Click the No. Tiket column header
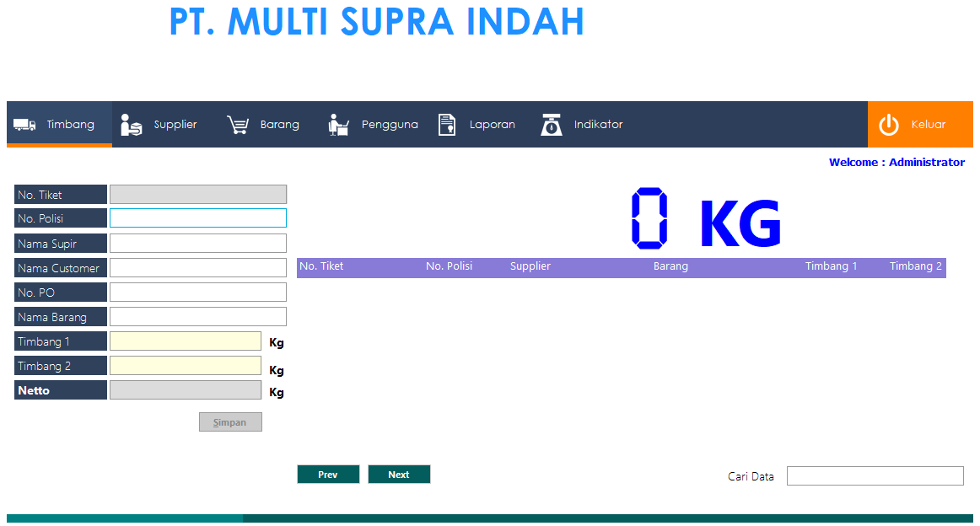The width and height of the screenshot is (980, 526). point(321,266)
